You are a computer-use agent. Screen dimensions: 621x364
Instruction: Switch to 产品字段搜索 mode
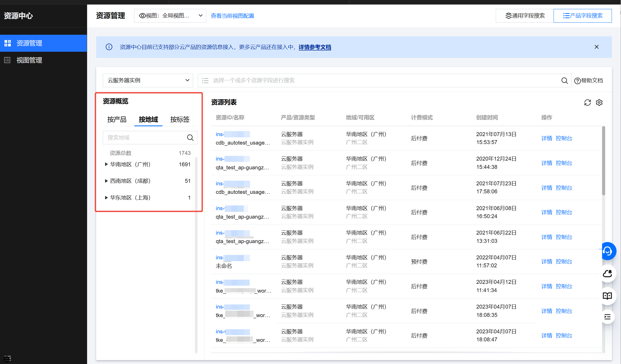pyautogui.click(x=582, y=16)
